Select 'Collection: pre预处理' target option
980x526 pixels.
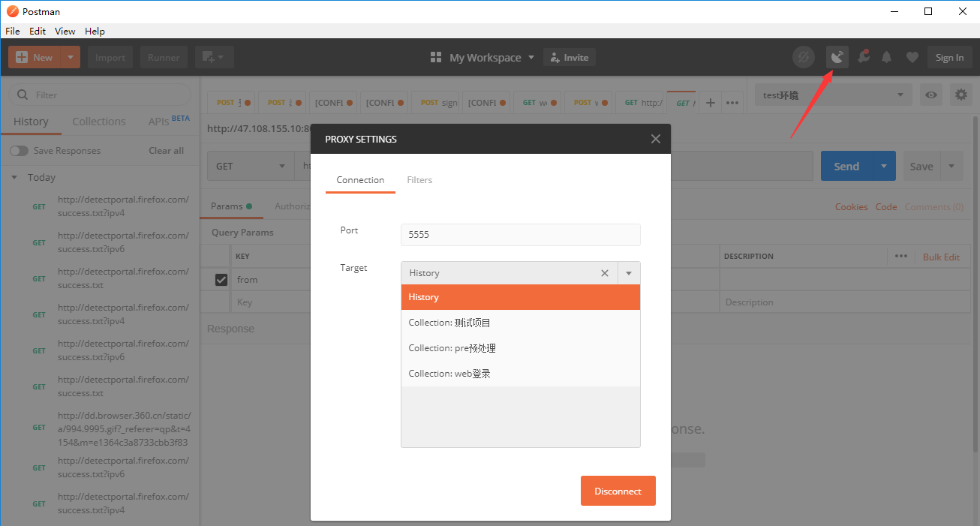[521, 348]
